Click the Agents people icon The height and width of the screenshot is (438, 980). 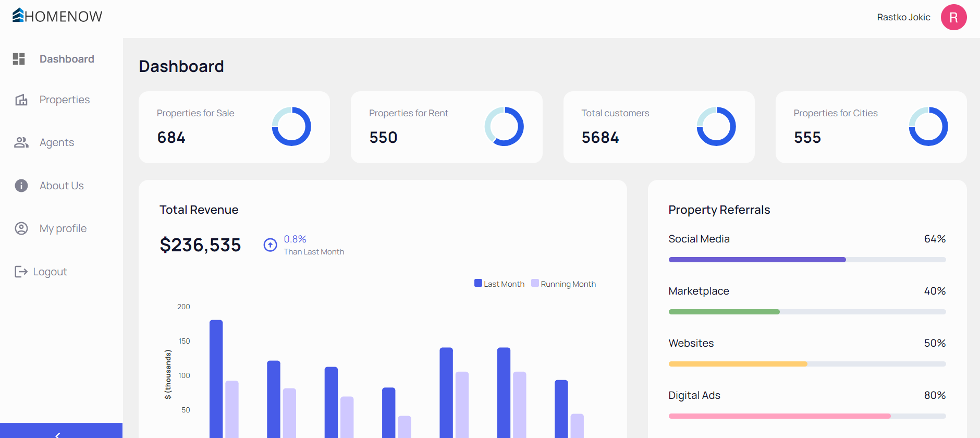21,142
